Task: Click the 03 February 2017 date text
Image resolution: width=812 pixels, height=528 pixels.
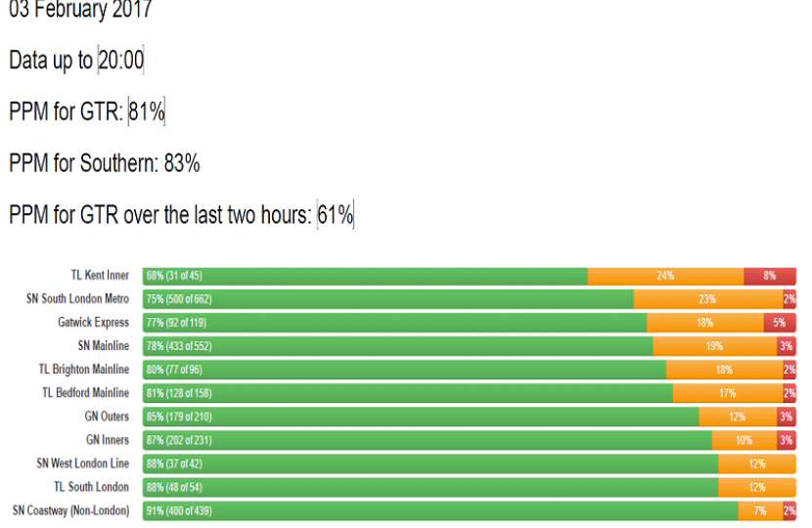Action: pyautogui.click(x=80, y=12)
